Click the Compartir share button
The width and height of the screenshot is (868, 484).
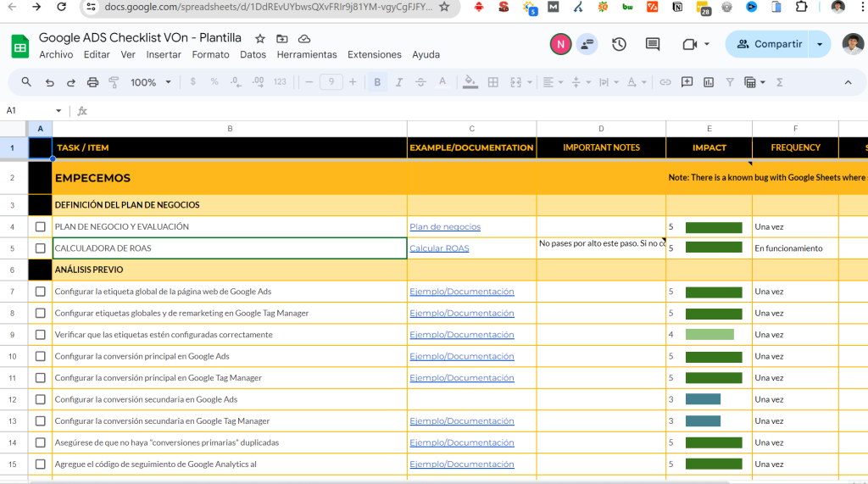[x=768, y=44]
